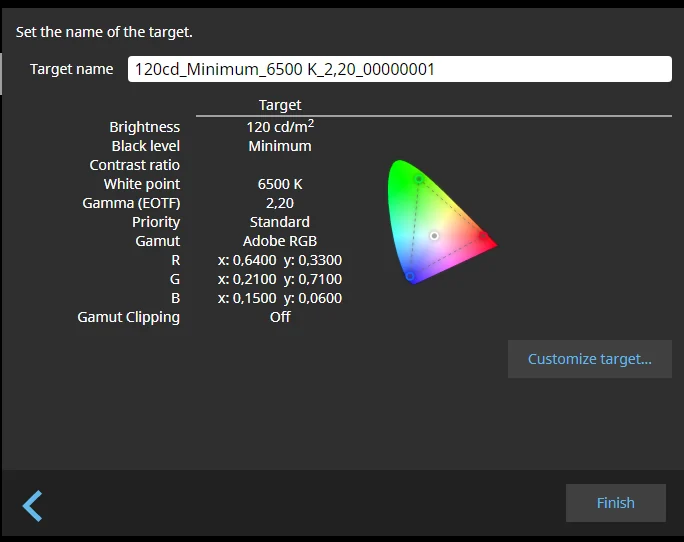
Task: Click the G coordinates x: 0,2100 y: 0,7100
Action: [x=280, y=279]
